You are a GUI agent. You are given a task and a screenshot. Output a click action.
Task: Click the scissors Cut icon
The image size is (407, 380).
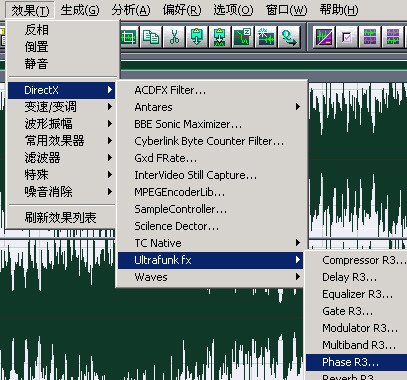point(174,37)
